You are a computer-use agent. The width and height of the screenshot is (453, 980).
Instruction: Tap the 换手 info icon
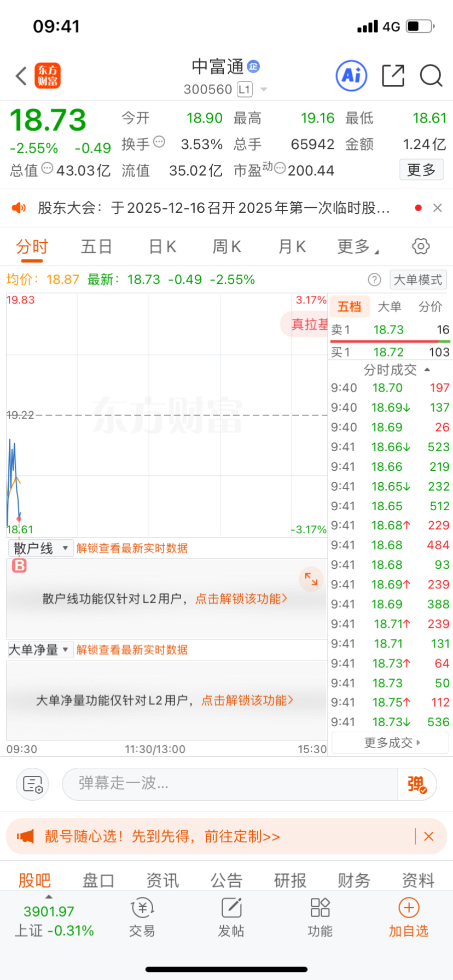pyautogui.click(x=159, y=142)
